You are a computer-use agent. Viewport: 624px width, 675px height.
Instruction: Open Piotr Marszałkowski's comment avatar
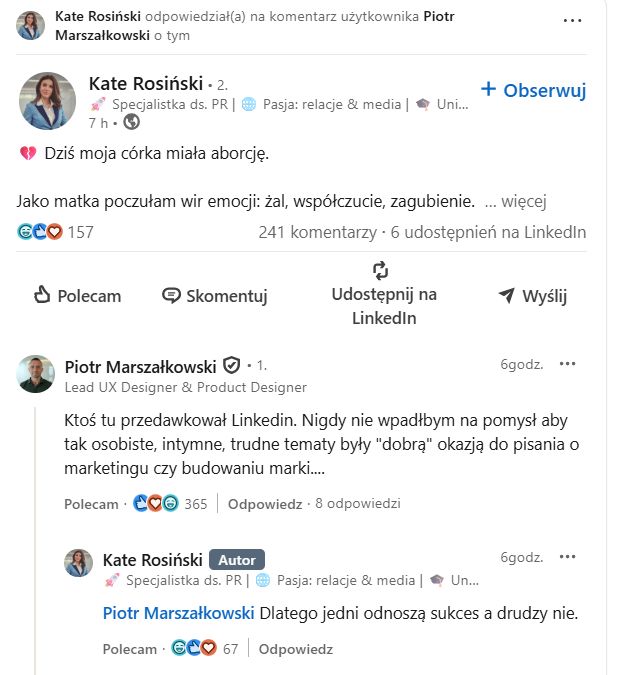36,374
